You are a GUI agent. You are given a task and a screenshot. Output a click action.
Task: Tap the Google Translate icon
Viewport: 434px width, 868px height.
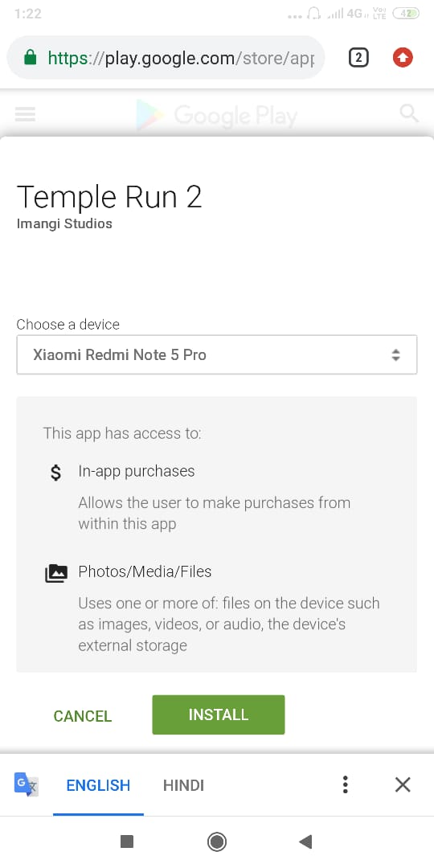[x=26, y=784]
